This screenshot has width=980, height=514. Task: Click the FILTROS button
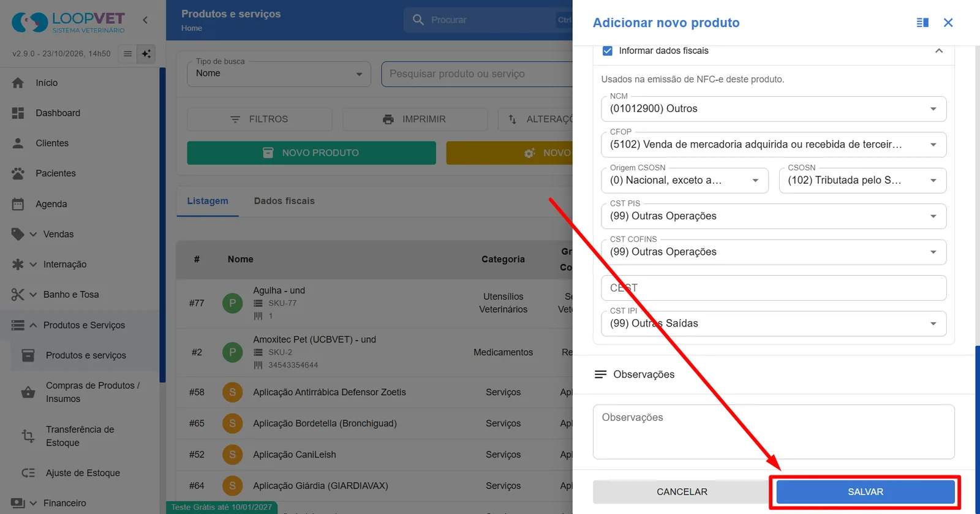click(x=260, y=119)
